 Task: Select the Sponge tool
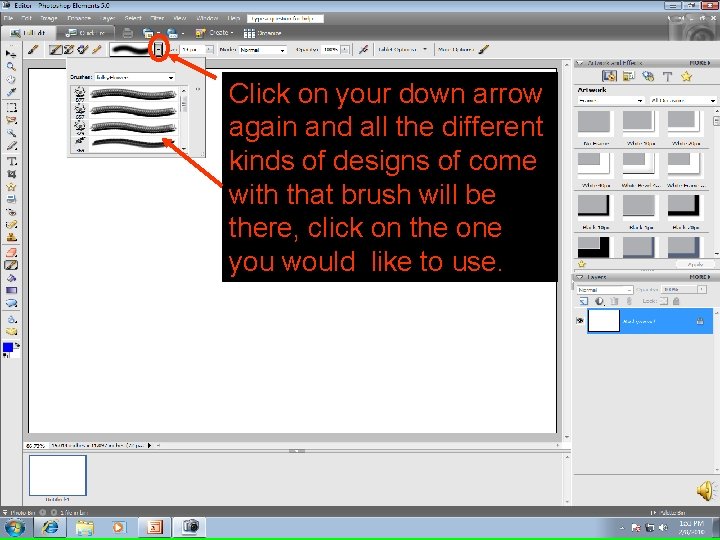click(11, 332)
